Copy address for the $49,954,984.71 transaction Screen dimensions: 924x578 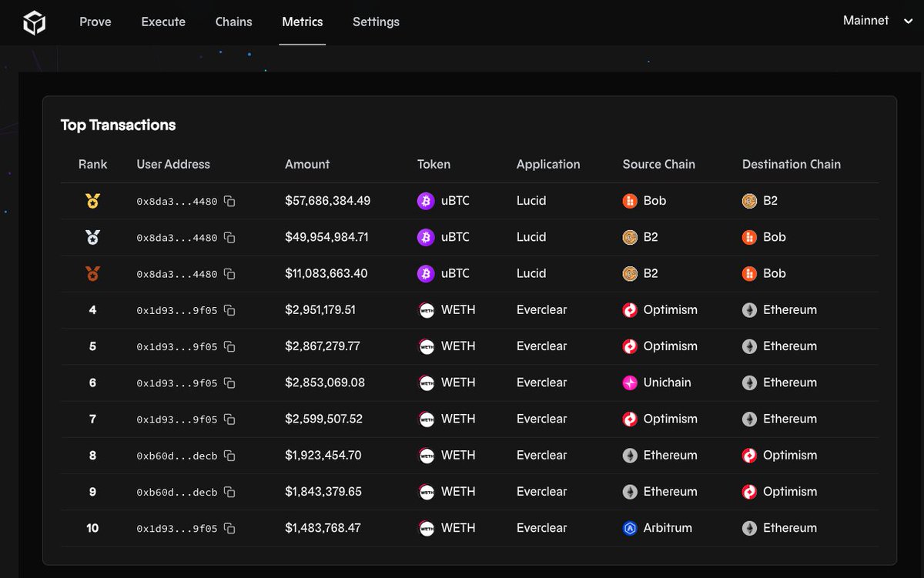[229, 238]
